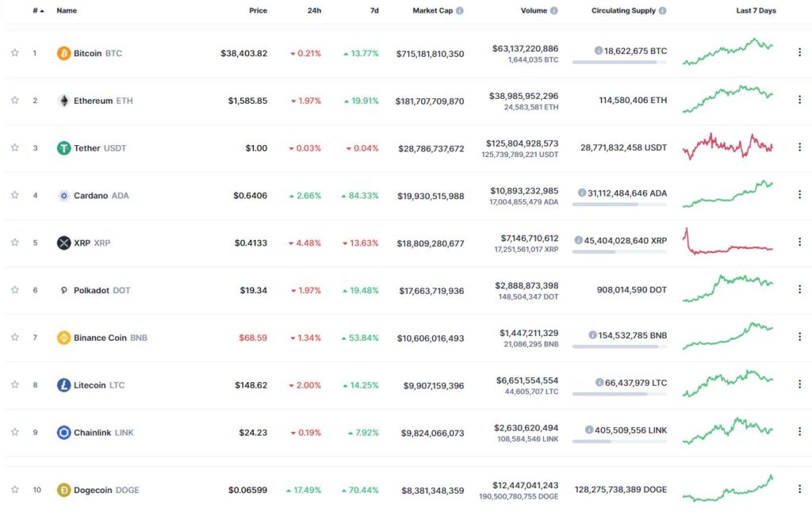Click Chainlink's circulating supply progress bar
812x512 pixels.
619,441
